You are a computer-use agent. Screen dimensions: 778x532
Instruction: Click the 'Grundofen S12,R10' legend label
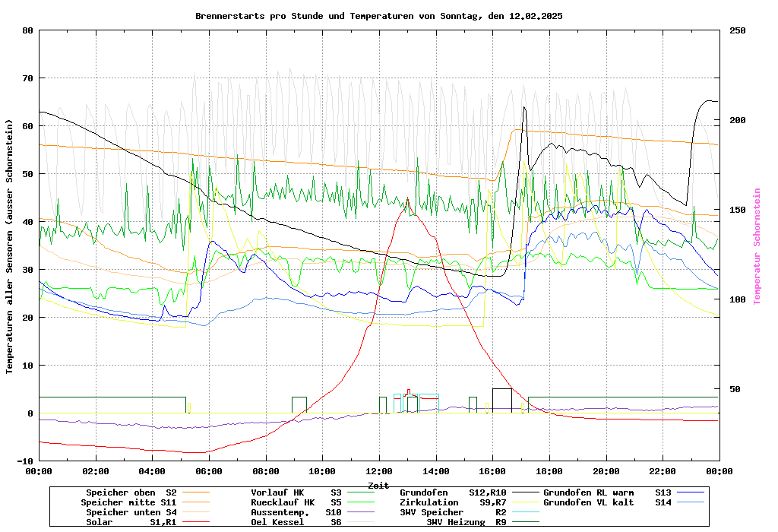point(453,492)
